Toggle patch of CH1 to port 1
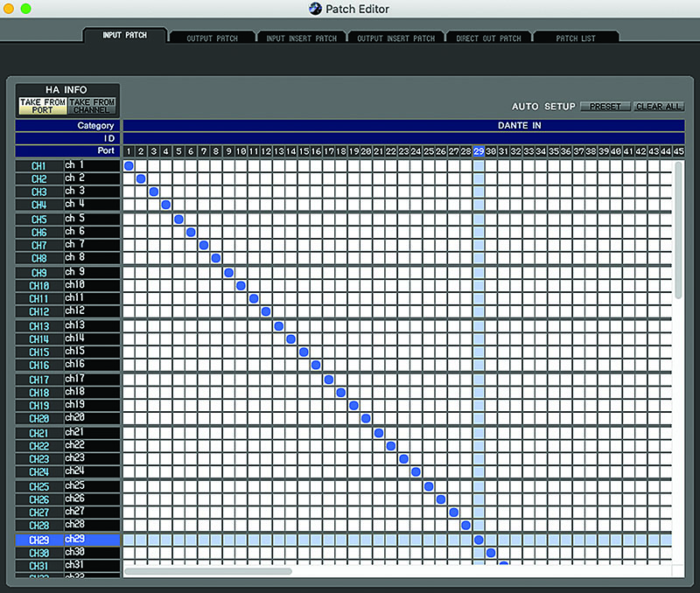Image resolution: width=700 pixels, height=593 pixels. [x=129, y=166]
